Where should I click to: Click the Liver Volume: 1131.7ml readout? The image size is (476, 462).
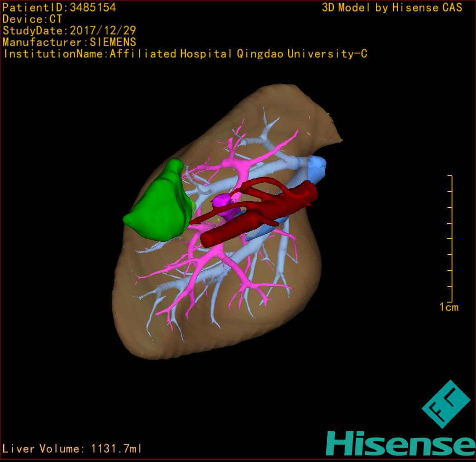[71, 448]
